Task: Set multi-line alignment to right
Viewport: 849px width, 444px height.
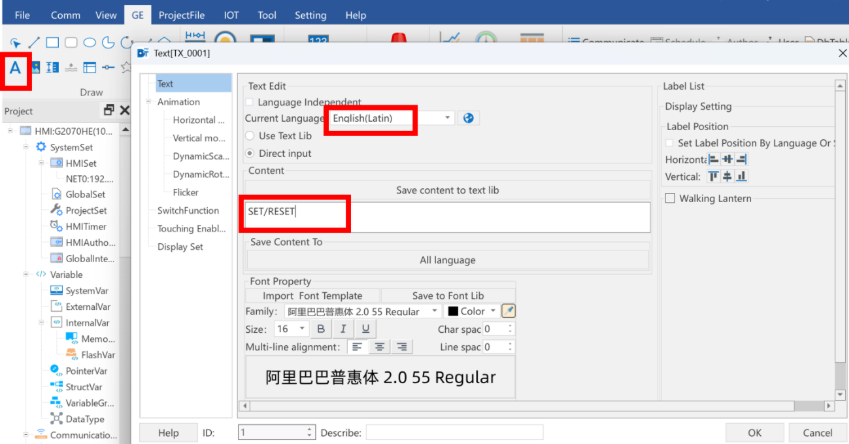Action: point(402,347)
